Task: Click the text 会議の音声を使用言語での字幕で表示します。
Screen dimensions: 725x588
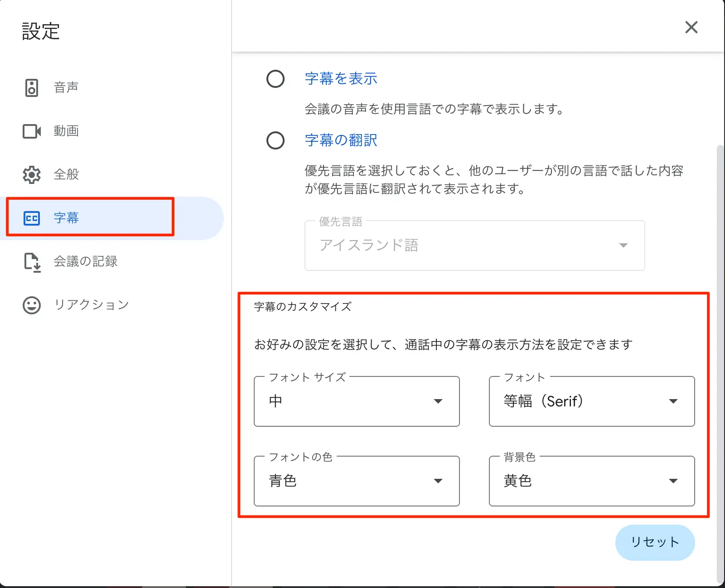Action: [435, 109]
